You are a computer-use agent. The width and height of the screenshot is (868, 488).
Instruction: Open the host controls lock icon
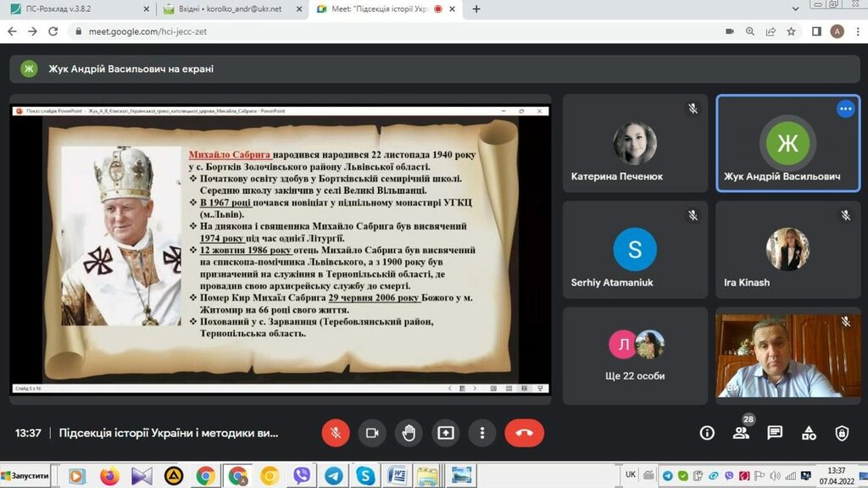point(842,433)
